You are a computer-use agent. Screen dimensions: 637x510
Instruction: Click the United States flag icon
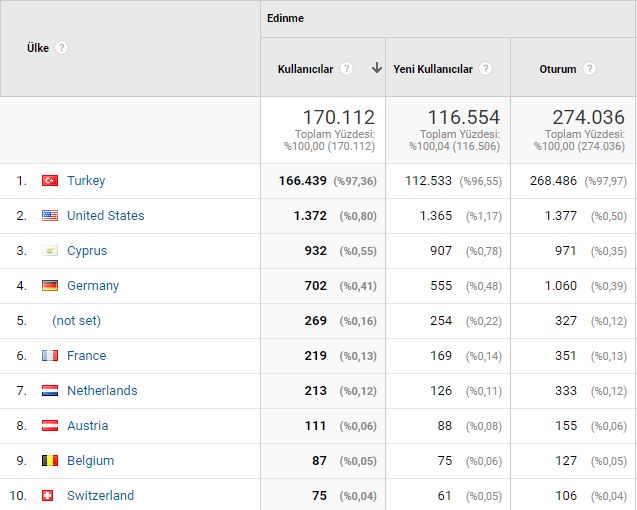tap(50, 216)
